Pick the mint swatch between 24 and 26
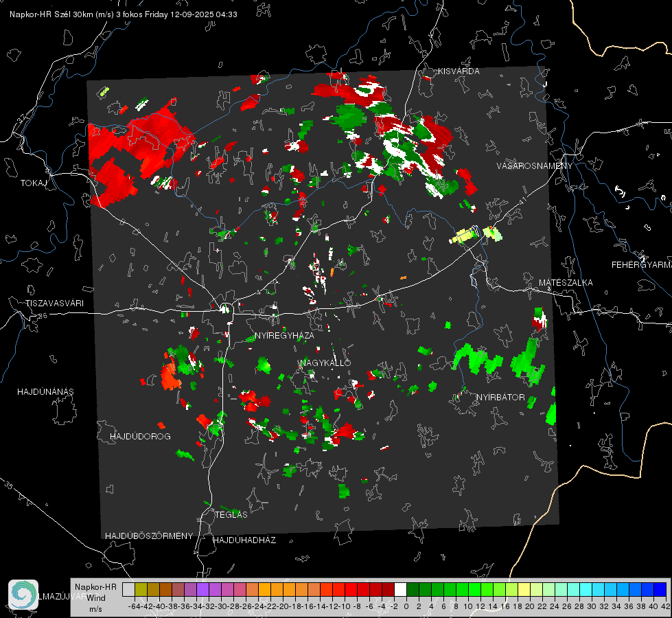Screen dimensions: 672x618 [561, 589]
